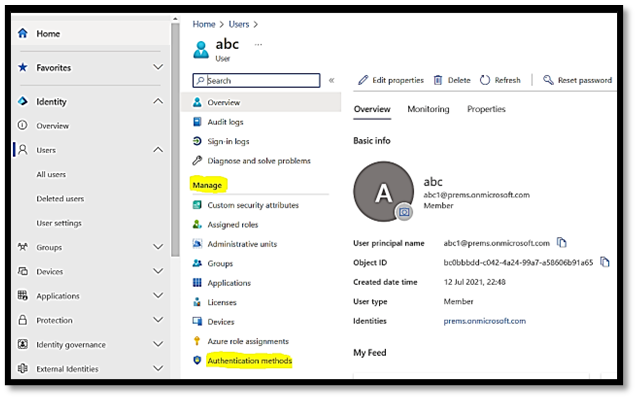
Task: Click the External Identities icon
Action: (x=23, y=368)
